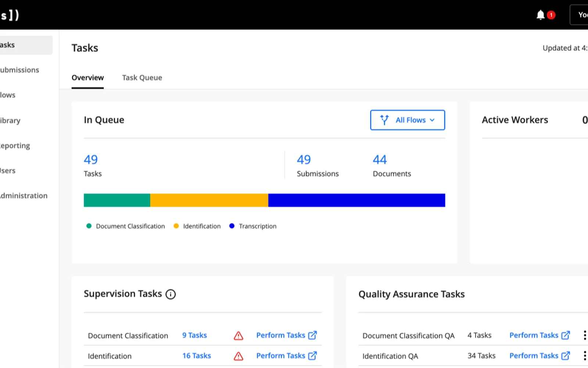Click the 4 Tasks text in QA table
The image size is (588, 368).
click(479, 335)
